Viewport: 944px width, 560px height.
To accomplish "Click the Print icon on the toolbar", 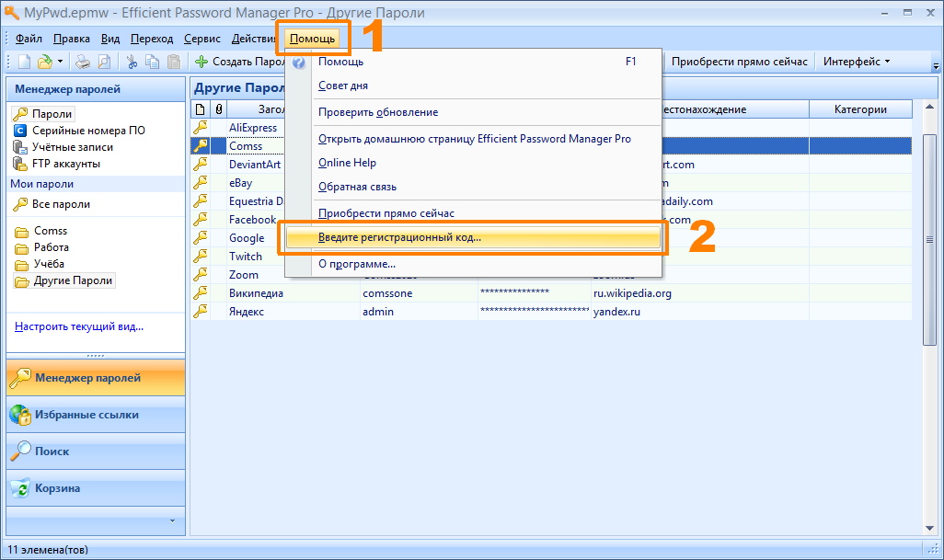I will click(84, 63).
